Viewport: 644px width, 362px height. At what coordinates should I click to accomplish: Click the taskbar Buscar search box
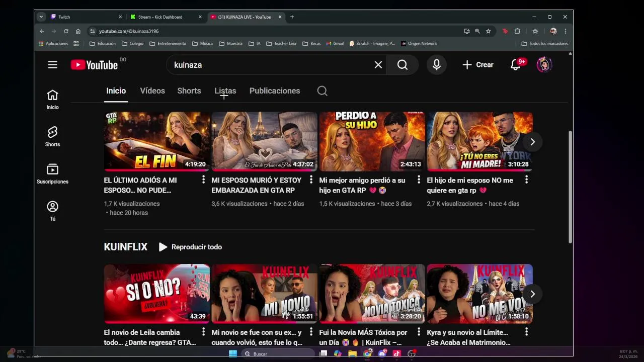278,353
